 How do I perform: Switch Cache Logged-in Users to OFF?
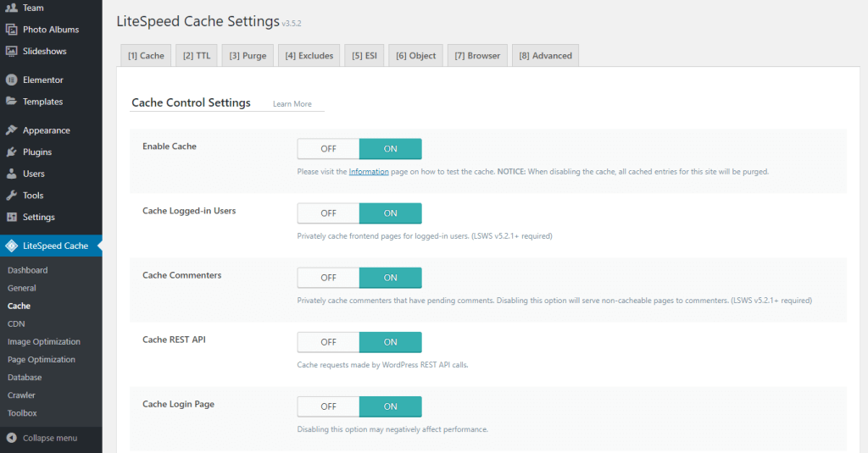click(328, 213)
